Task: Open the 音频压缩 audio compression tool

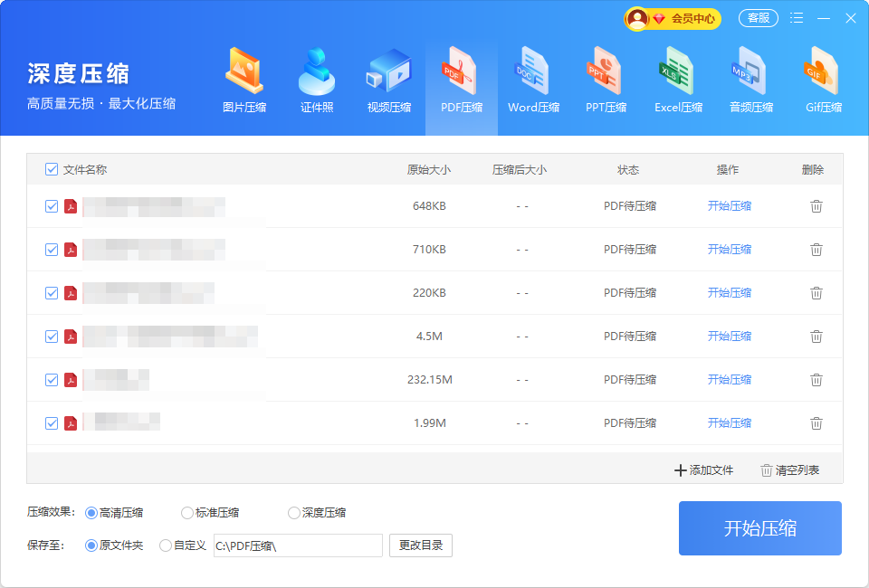Action: click(x=751, y=81)
